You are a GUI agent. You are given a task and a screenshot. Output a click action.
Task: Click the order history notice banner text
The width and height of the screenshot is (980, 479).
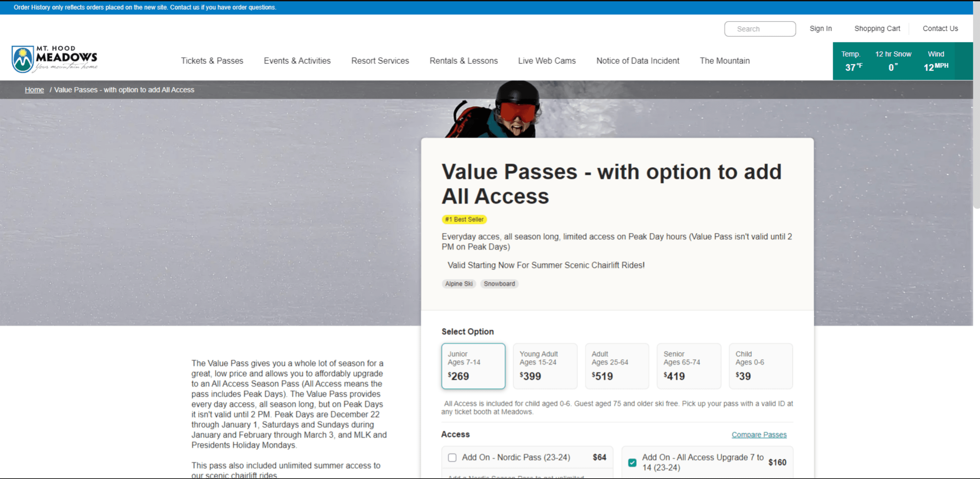(x=145, y=7)
